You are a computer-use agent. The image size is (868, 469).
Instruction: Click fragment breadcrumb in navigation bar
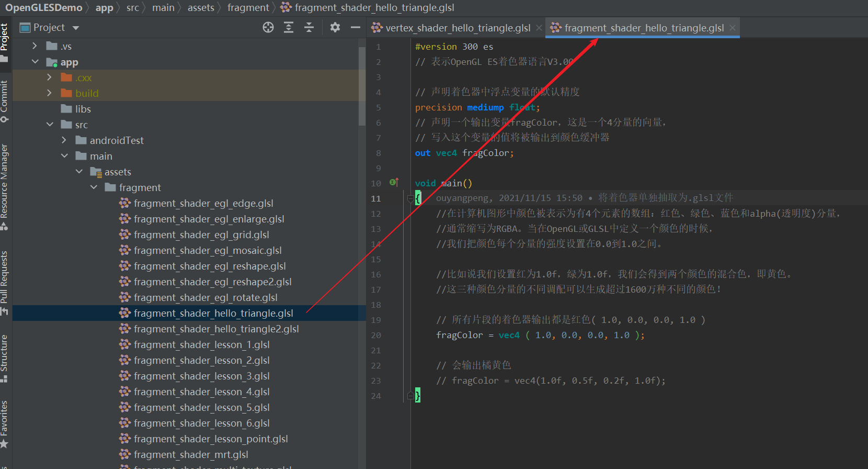click(x=248, y=7)
